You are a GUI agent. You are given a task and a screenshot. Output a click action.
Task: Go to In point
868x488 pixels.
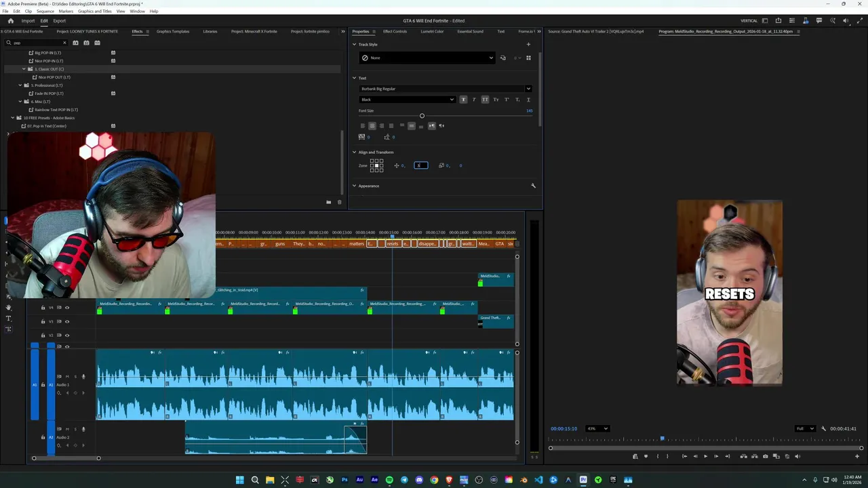coord(684,456)
